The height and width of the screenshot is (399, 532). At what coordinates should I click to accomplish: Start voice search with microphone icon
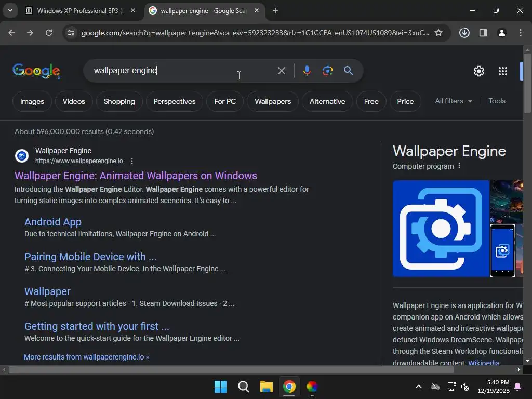click(x=307, y=71)
